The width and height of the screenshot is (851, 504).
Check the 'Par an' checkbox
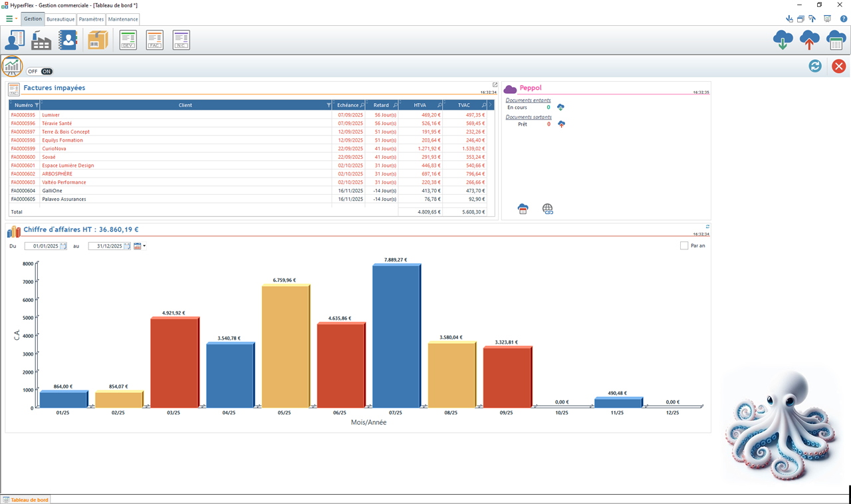pos(684,246)
